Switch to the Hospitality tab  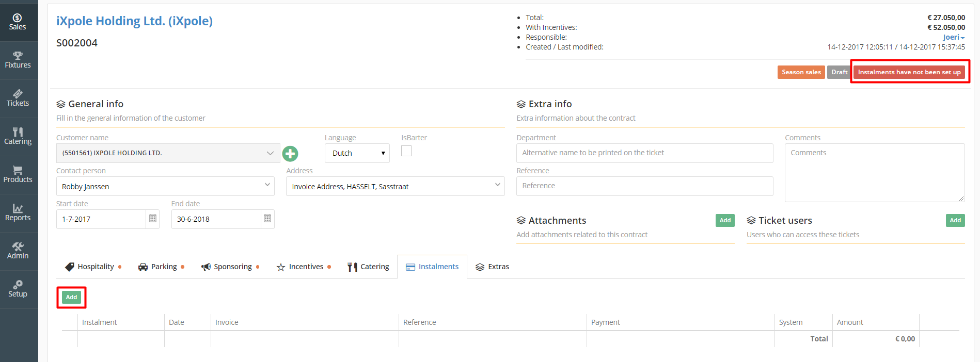(x=93, y=267)
